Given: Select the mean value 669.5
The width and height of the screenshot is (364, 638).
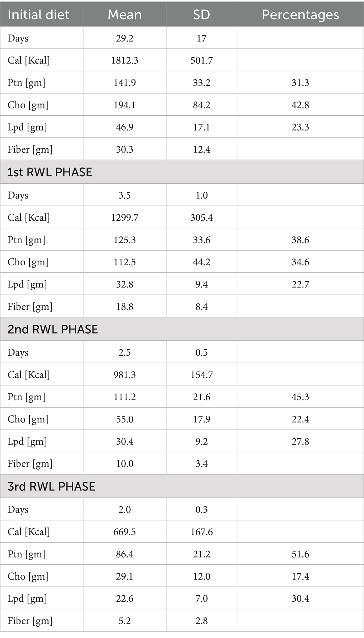Looking at the screenshot, I should point(125,532).
